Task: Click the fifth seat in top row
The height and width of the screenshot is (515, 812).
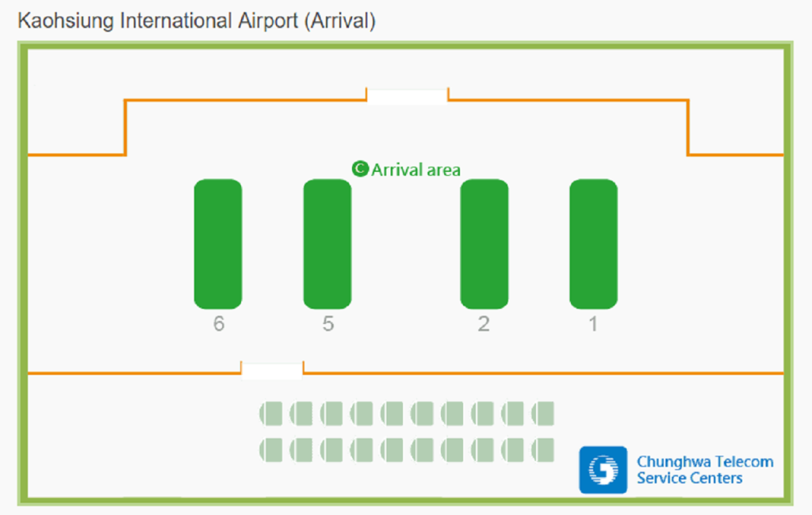Action: pos(392,414)
